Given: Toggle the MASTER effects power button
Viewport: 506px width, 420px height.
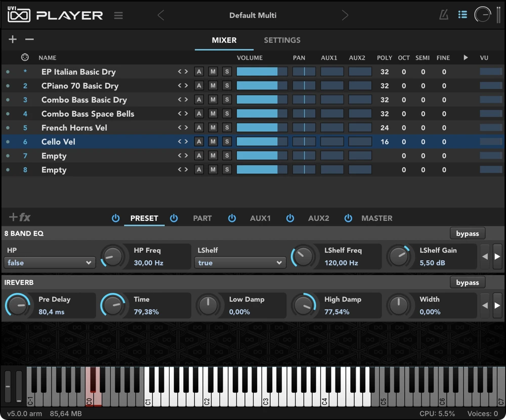Looking at the screenshot, I should point(348,218).
